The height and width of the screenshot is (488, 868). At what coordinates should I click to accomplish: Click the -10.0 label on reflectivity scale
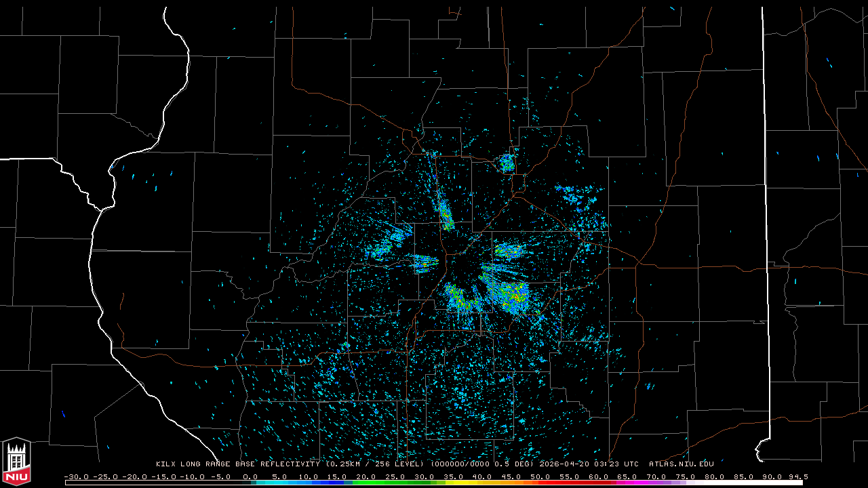[x=191, y=476]
